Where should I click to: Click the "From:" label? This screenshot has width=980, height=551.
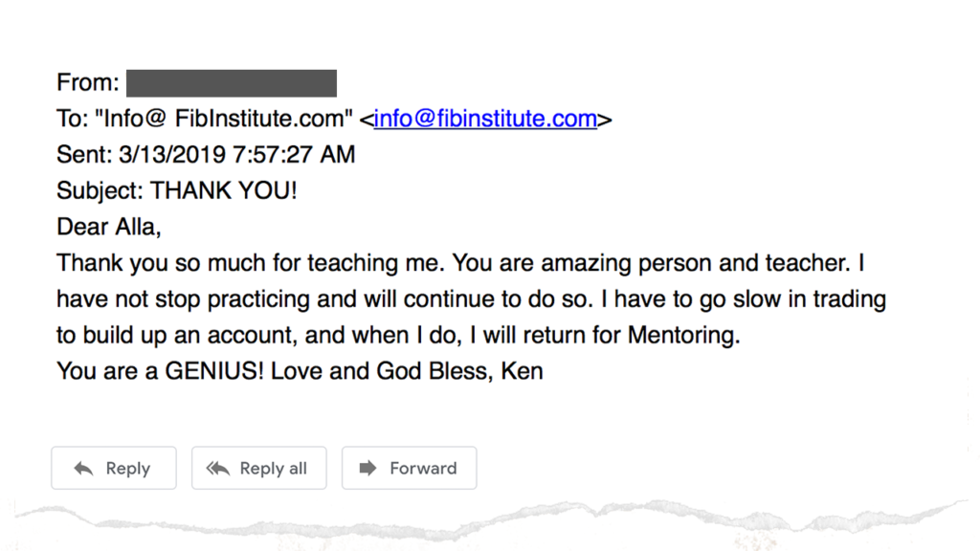click(x=87, y=82)
